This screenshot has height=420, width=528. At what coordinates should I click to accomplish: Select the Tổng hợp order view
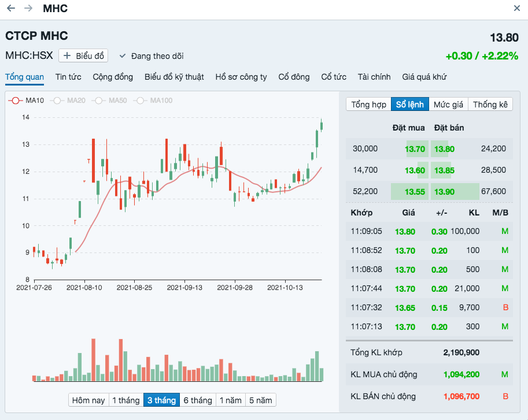click(369, 104)
